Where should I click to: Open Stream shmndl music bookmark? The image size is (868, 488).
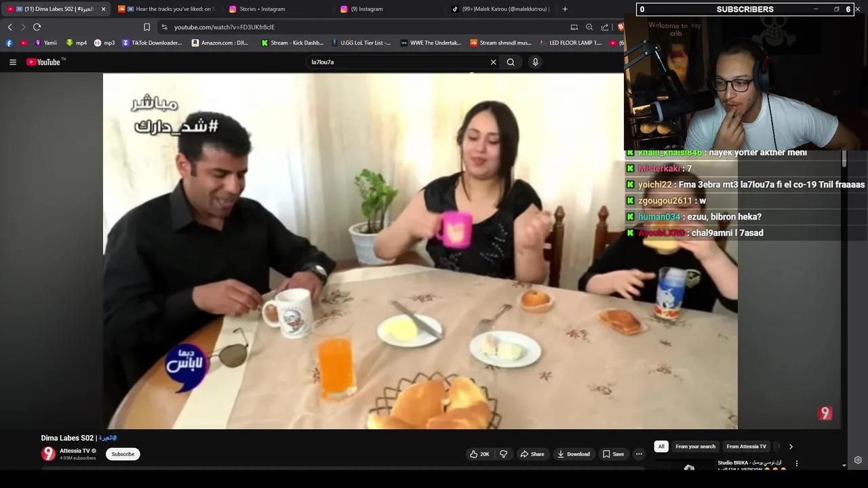[500, 43]
